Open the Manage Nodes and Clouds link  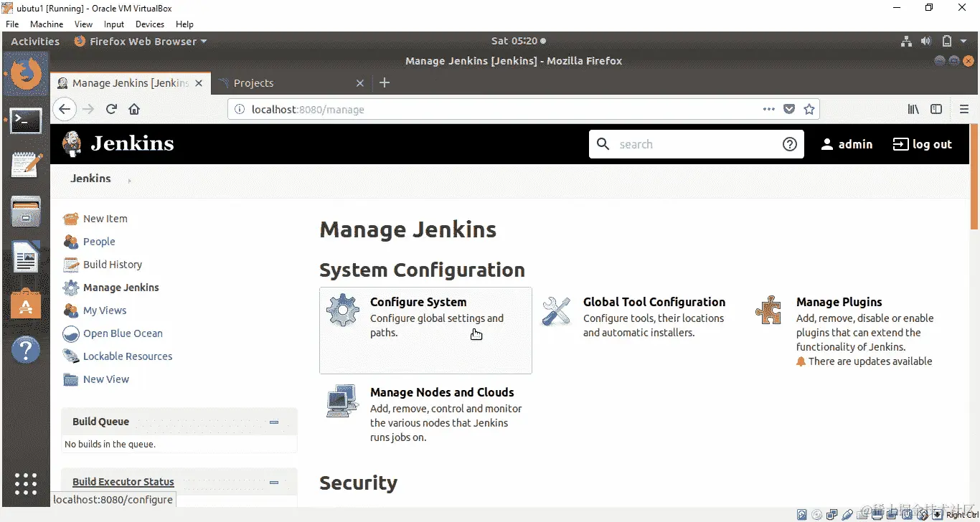pyautogui.click(x=442, y=392)
